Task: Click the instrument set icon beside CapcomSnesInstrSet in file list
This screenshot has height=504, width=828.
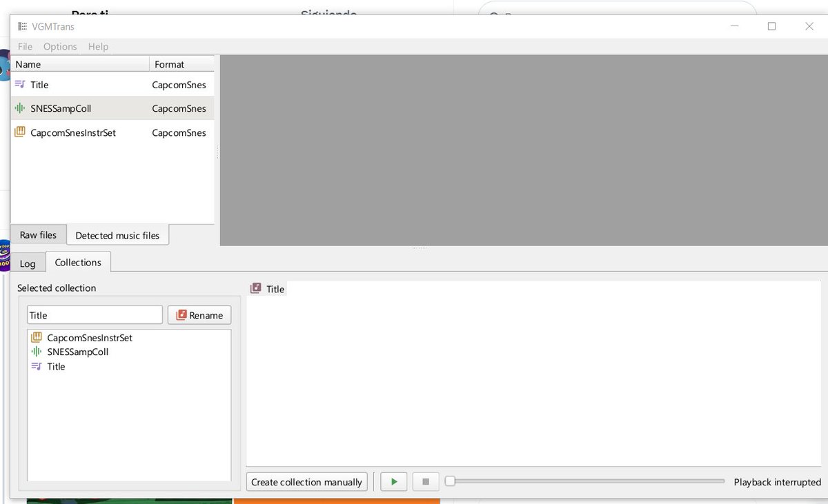Action: coord(20,132)
